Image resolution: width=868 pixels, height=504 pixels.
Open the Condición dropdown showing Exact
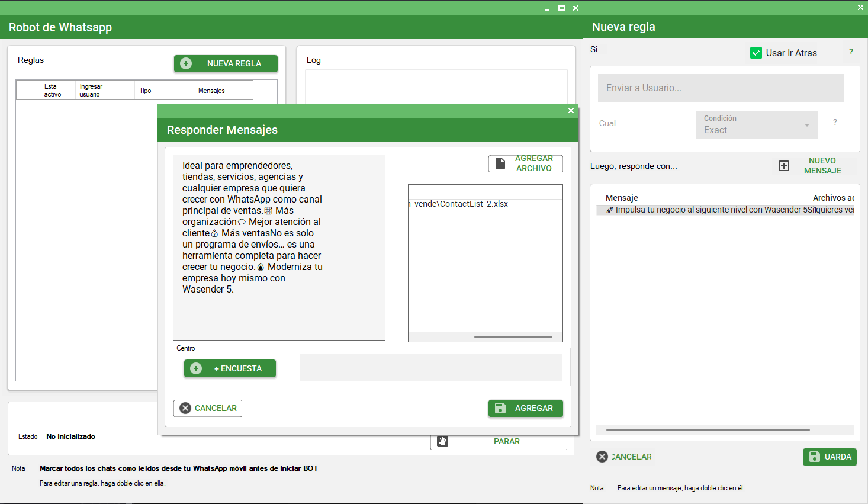756,125
